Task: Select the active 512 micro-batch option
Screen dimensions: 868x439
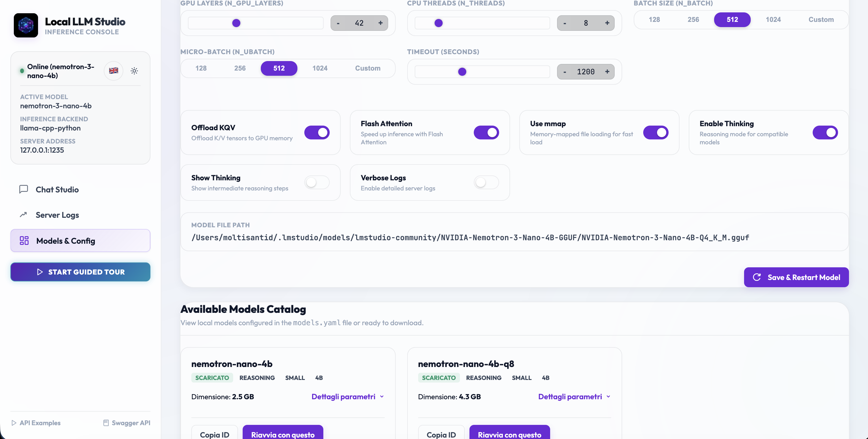Action: pyautogui.click(x=279, y=68)
